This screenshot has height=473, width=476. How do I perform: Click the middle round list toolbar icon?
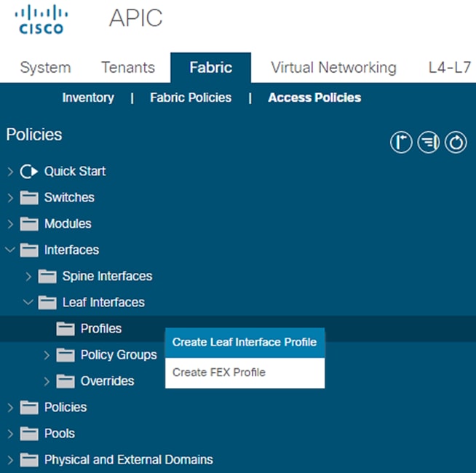point(428,143)
